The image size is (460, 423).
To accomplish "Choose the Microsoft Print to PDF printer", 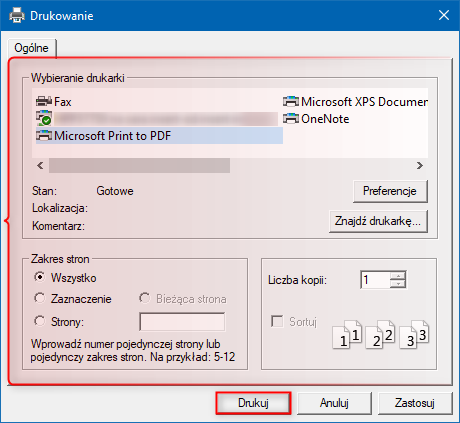I will pyautogui.click(x=159, y=136).
